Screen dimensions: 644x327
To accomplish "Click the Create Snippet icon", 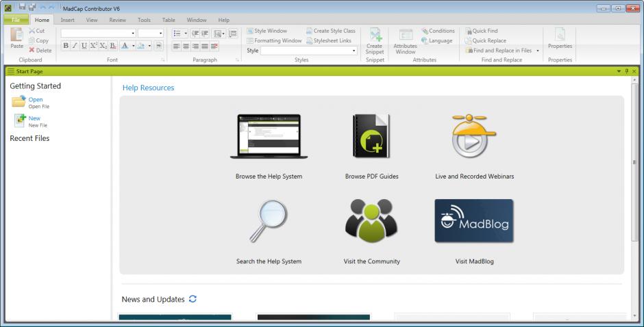I will click(375, 35).
